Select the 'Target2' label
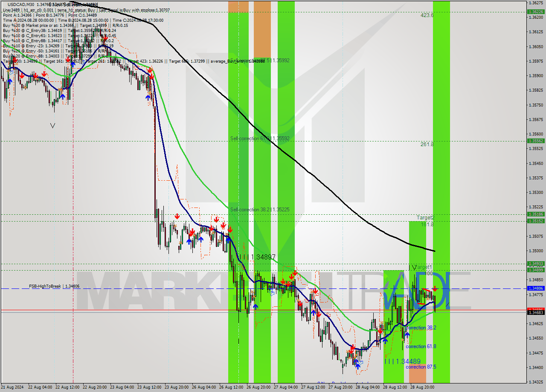The width and height of the screenshot is (546, 392). click(425, 218)
